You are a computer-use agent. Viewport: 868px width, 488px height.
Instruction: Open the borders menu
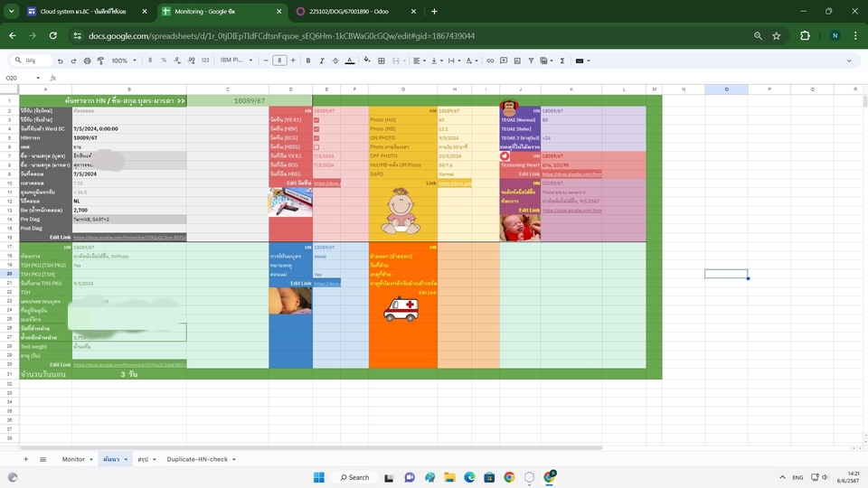[382, 61]
